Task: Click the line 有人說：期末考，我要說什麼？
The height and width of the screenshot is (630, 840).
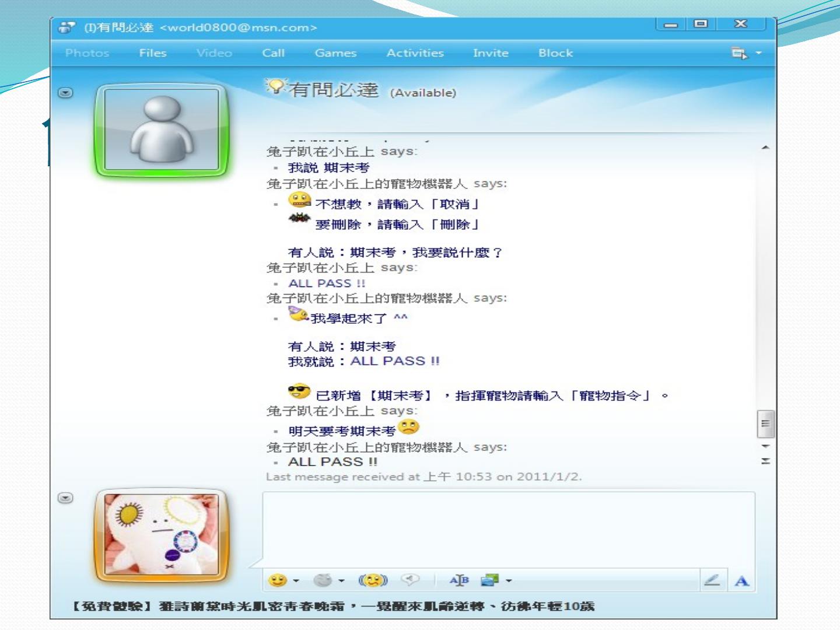Action: (x=395, y=253)
